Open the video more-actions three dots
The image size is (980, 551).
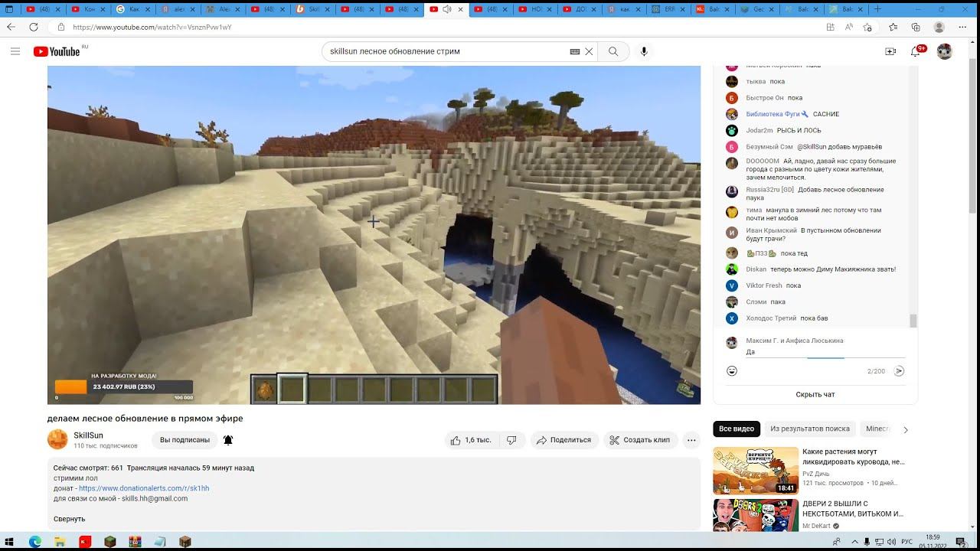691,440
